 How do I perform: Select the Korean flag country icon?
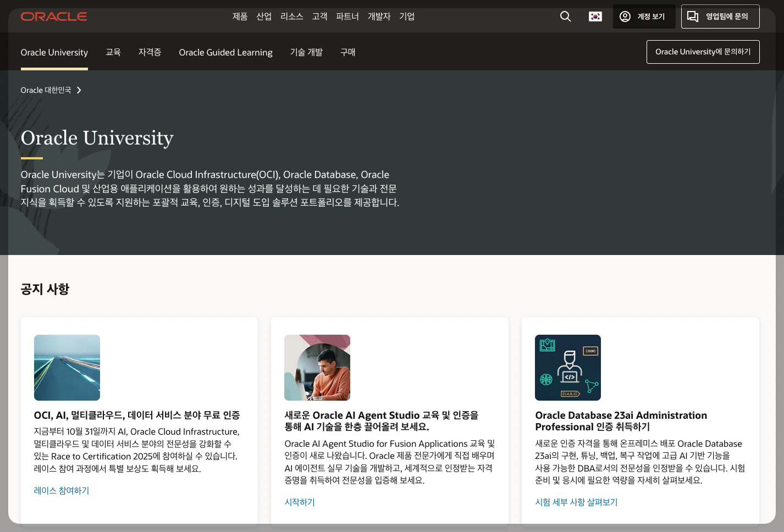[595, 16]
